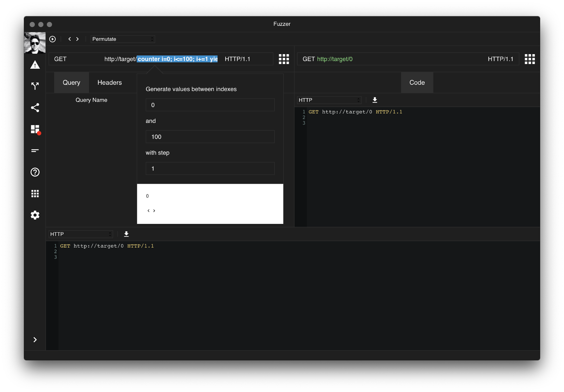564x392 pixels.
Task: Download the bottom HTTP request code
Action: 126,234
